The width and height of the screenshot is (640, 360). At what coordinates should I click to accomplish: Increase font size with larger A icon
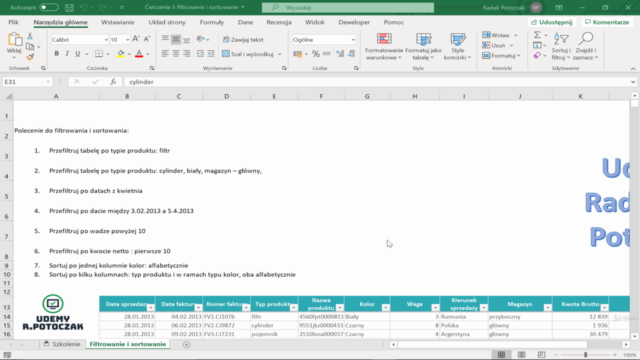(136, 39)
